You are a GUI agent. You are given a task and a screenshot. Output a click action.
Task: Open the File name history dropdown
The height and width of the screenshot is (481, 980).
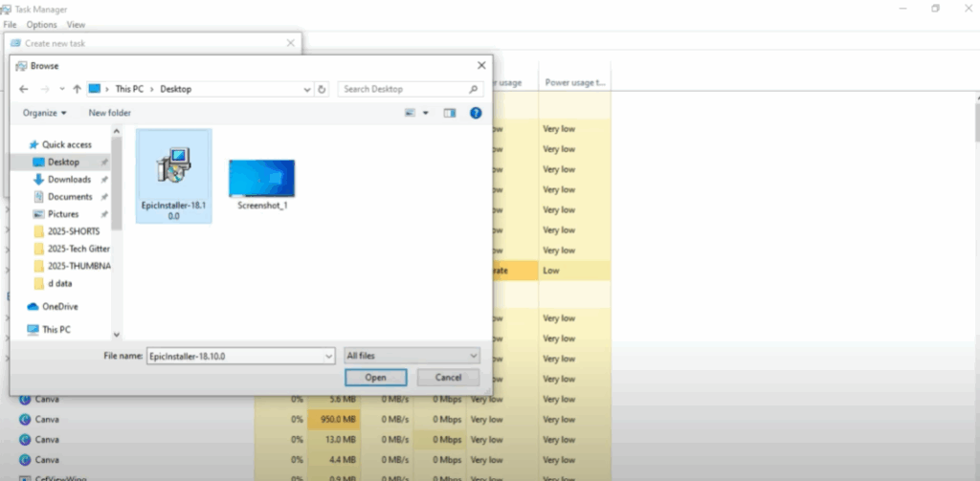pyautogui.click(x=329, y=356)
